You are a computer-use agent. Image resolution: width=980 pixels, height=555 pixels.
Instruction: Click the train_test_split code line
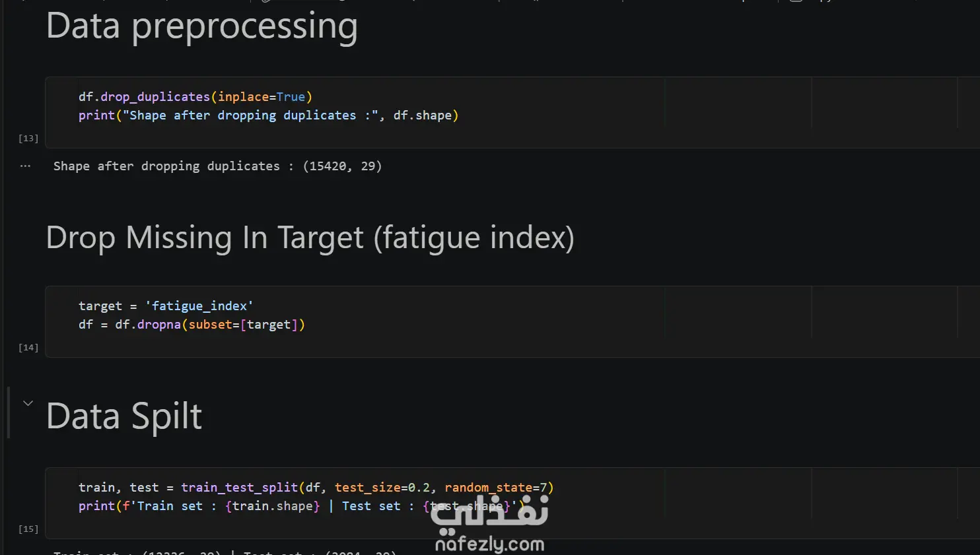[x=316, y=488]
